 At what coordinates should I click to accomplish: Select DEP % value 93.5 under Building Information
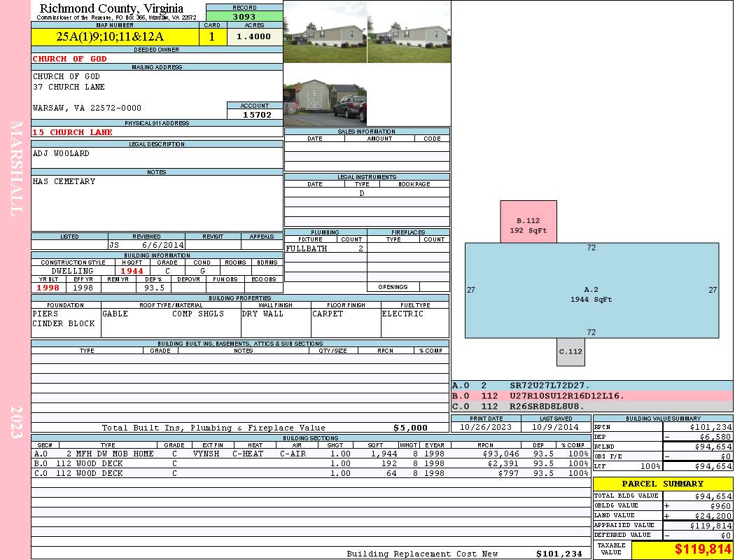[x=154, y=288]
